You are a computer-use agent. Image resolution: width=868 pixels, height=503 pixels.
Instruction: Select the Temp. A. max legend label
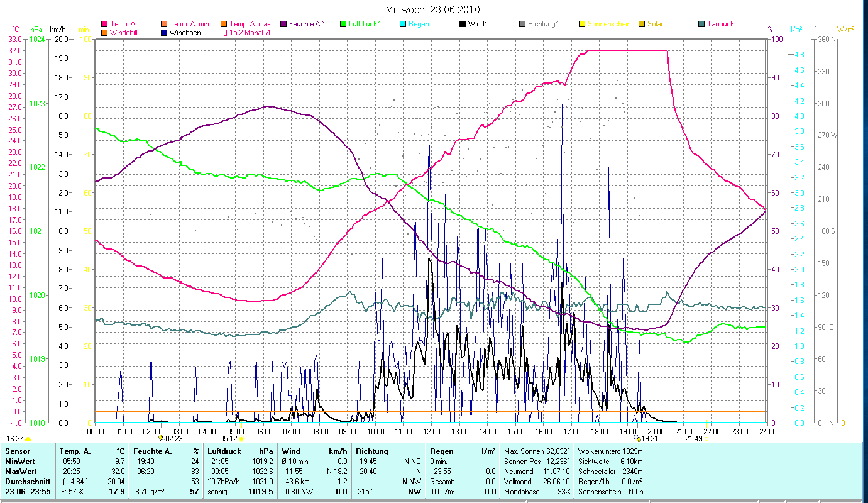click(x=251, y=24)
